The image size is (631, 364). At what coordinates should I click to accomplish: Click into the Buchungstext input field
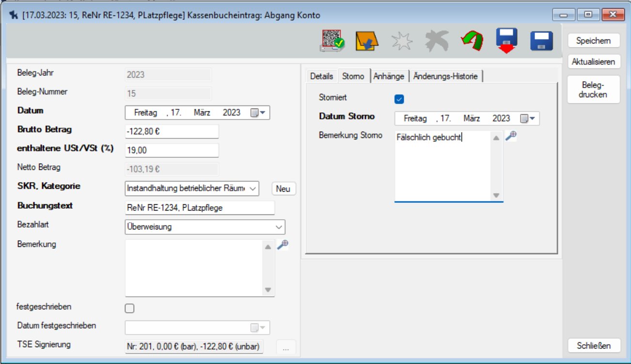pyautogui.click(x=199, y=208)
